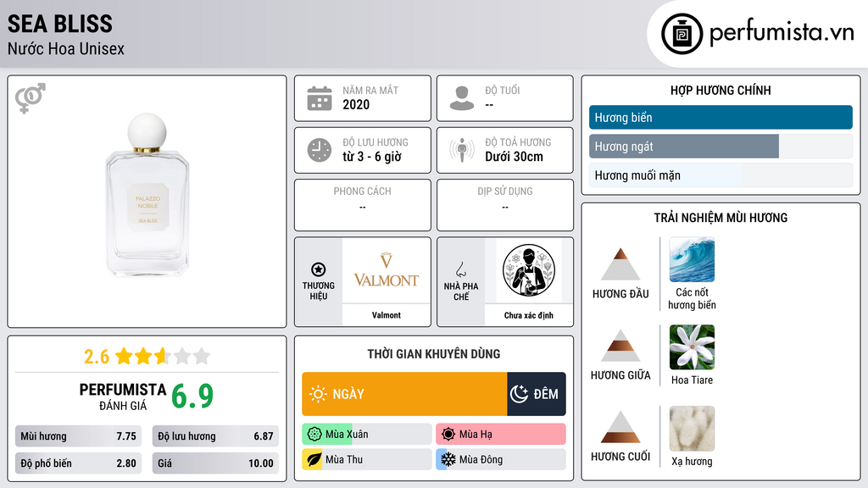This screenshot has height=488, width=868.
Task: Click the 2020 release year value
Action: tap(356, 104)
